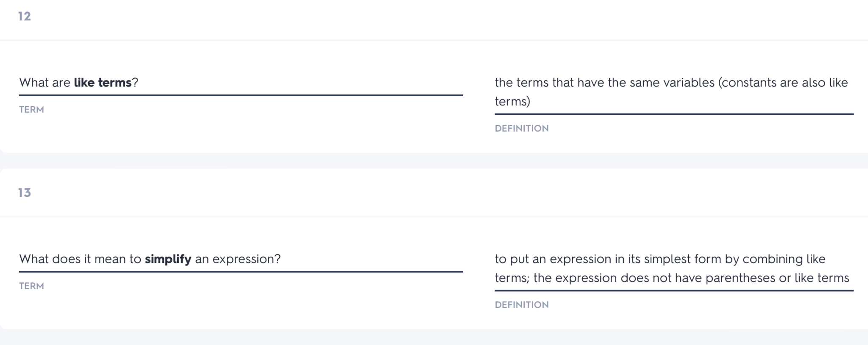The image size is (868, 345).
Task: Select the card number 13 label
Action: (x=25, y=193)
